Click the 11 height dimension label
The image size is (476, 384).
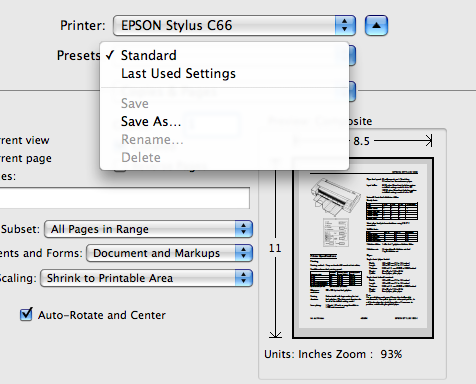click(x=275, y=248)
